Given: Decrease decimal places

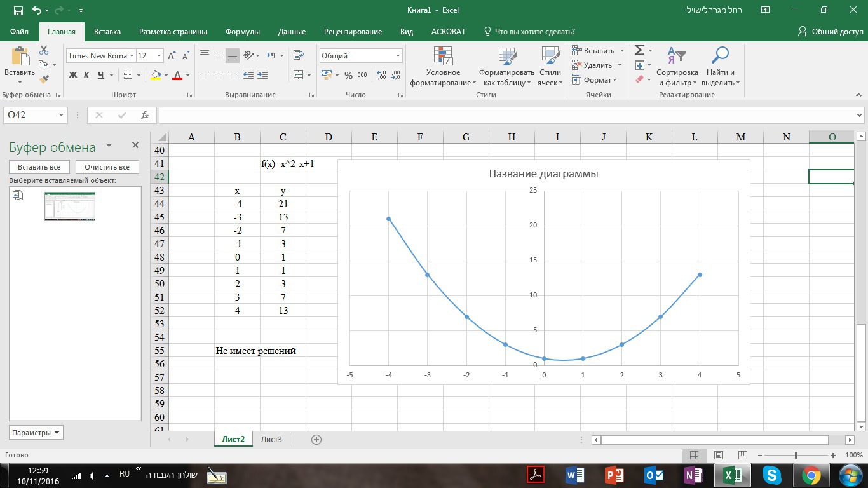Looking at the screenshot, I should pyautogui.click(x=395, y=75).
